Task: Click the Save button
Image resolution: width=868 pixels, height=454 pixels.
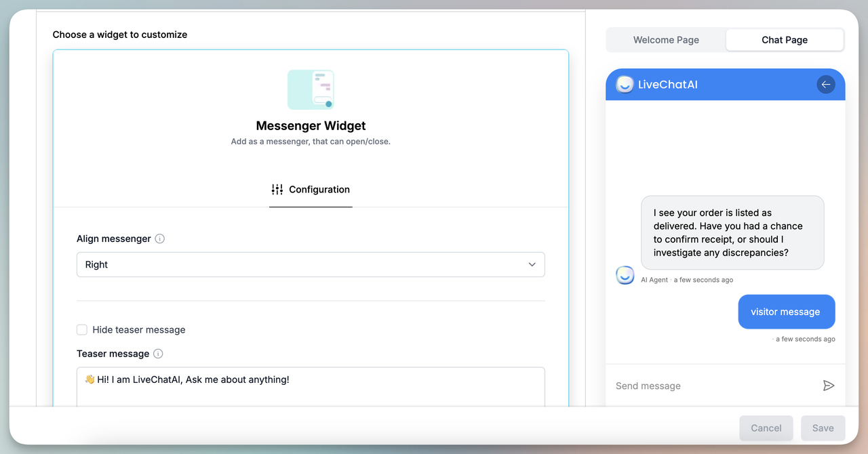Action: click(823, 428)
